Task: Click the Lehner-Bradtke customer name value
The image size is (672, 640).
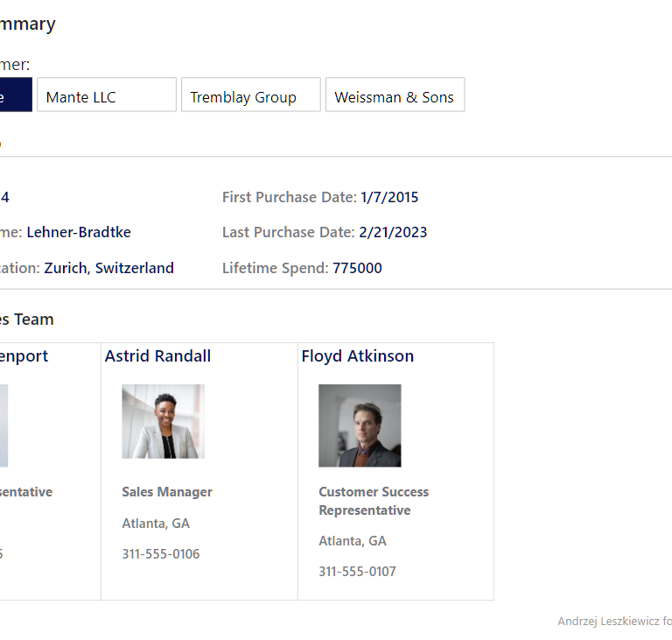Action: (79, 233)
